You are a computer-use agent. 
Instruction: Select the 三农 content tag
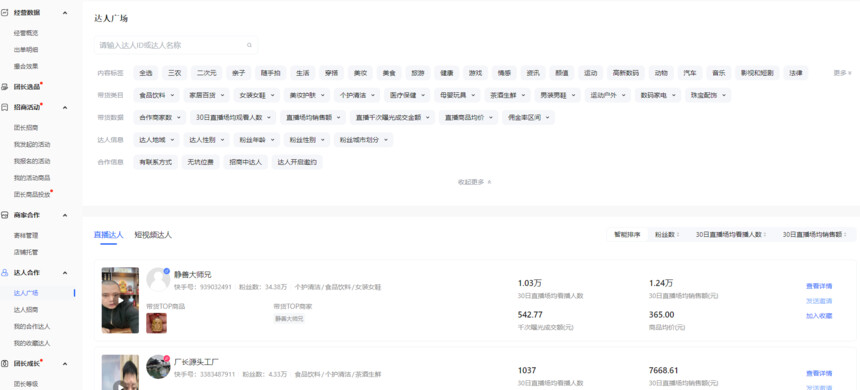[174, 72]
